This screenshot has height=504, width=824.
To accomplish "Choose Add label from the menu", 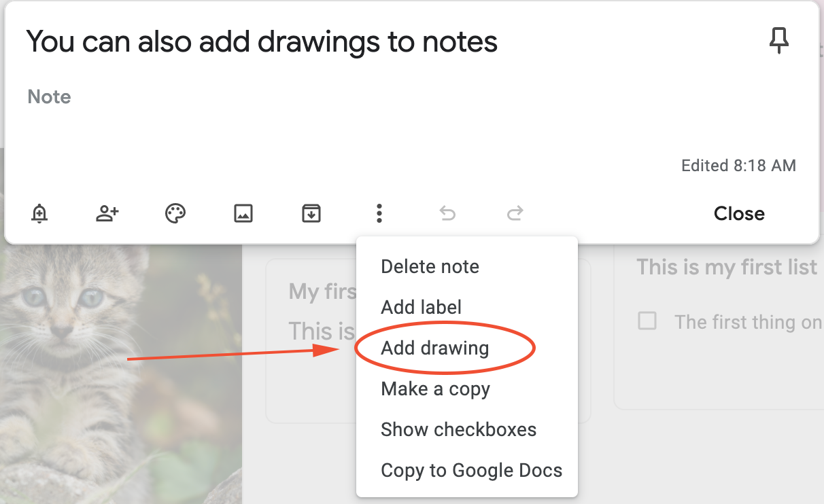I will tap(421, 307).
